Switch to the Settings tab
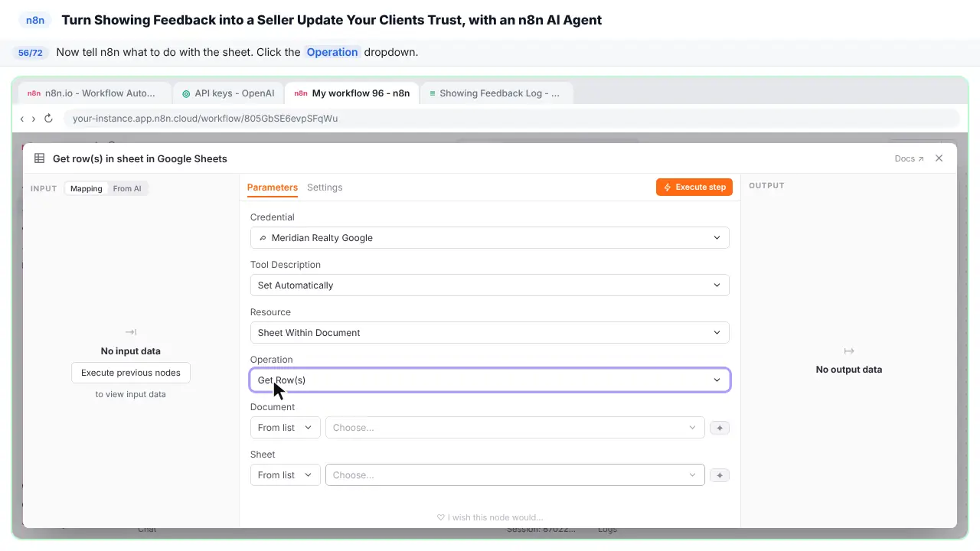980x551 pixels. tap(325, 187)
